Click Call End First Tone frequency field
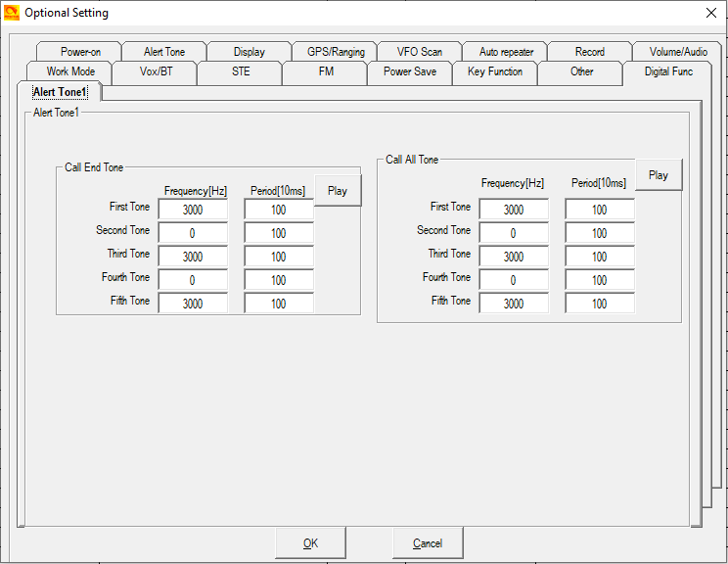This screenshot has height=564, width=728. point(193,210)
